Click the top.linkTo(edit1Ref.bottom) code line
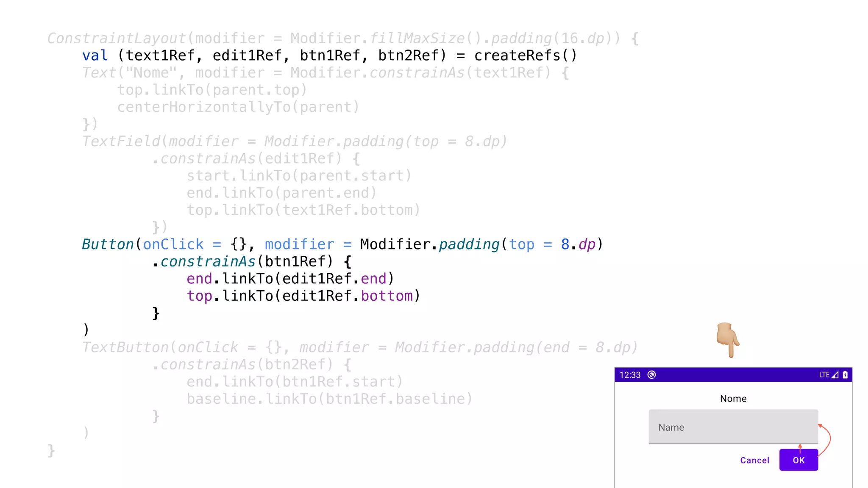This screenshot has height=488, width=868. click(x=303, y=296)
